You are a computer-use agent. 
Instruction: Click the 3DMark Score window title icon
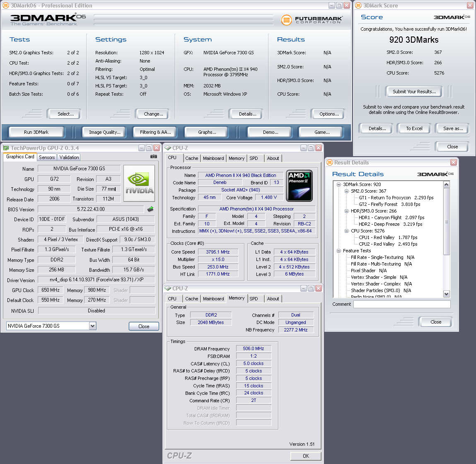point(358,5)
